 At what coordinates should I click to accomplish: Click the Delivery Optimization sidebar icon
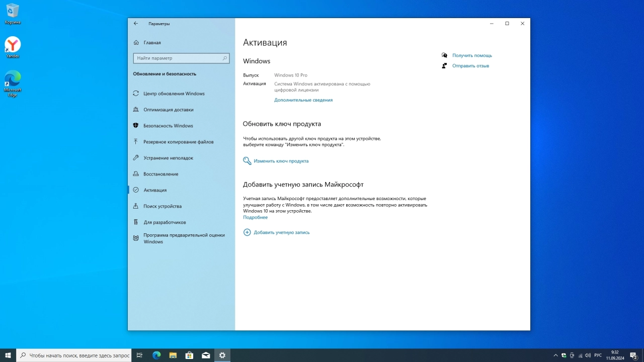pyautogui.click(x=136, y=110)
